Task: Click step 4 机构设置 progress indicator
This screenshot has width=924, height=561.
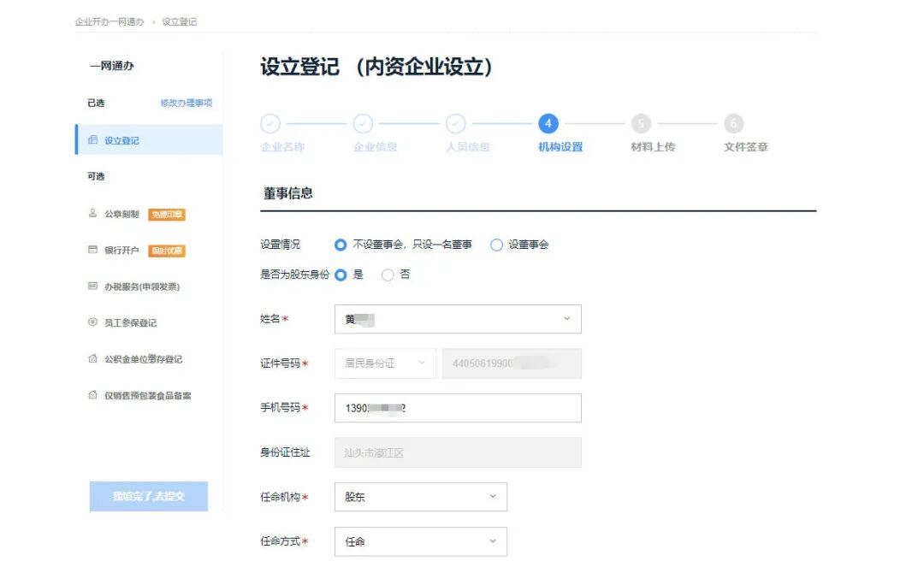Action: pos(560,123)
